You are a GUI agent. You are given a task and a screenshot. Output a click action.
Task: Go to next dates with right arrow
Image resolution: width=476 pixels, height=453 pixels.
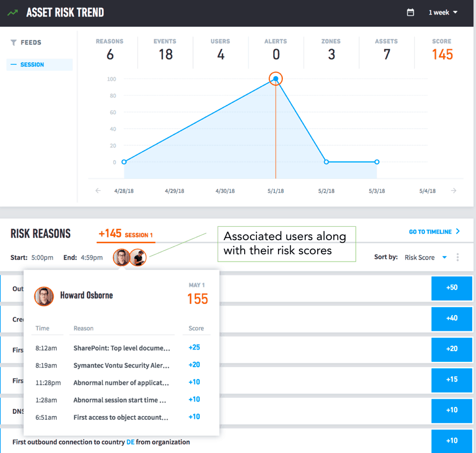click(453, 190)
